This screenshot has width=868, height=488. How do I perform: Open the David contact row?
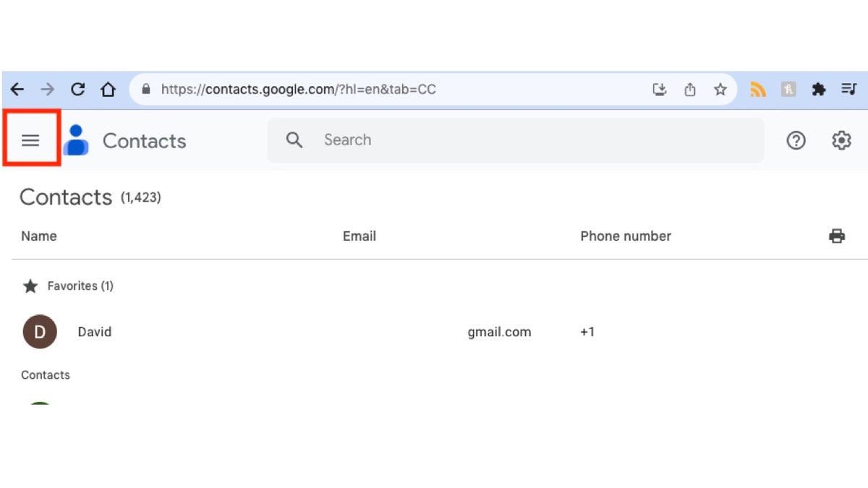click(x=289, y=333)
